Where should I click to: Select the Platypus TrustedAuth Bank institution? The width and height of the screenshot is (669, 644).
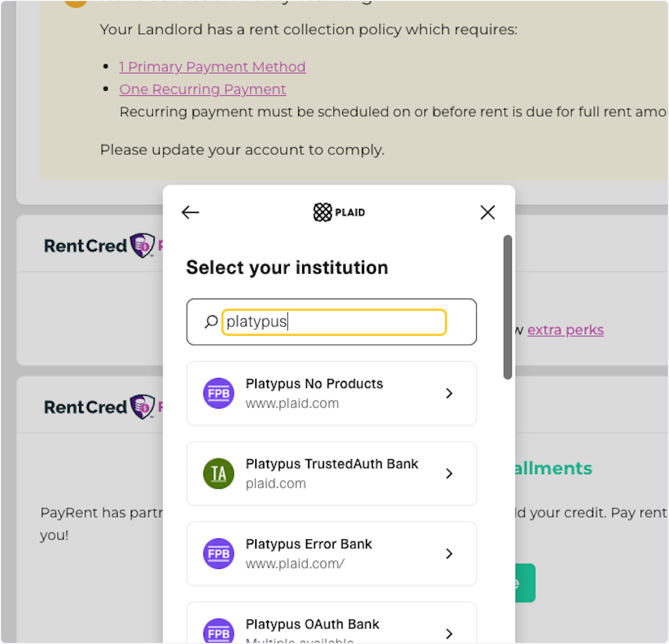(332, 474)
